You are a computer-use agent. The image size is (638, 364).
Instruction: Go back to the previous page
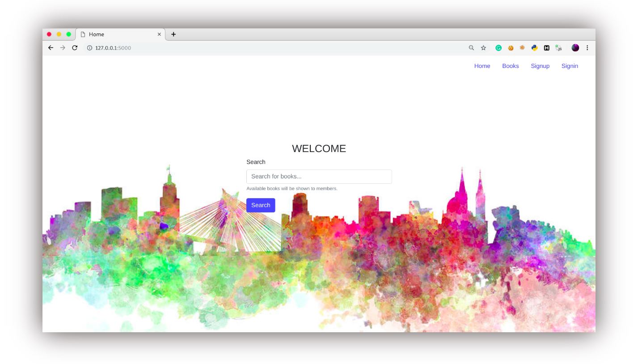pos(51,48)
